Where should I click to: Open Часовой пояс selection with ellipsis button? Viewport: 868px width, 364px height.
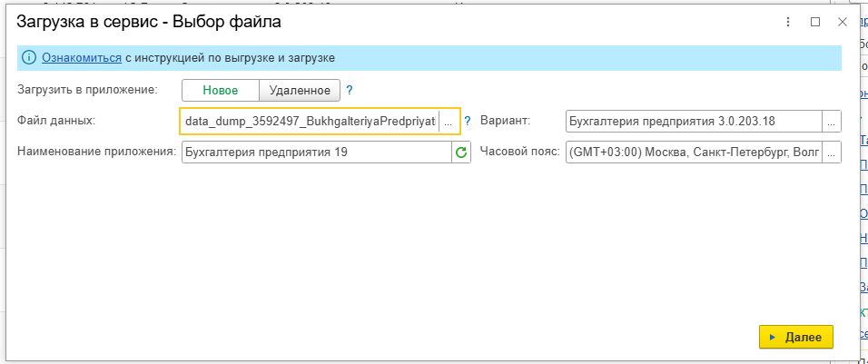click(x=831, y=152)
